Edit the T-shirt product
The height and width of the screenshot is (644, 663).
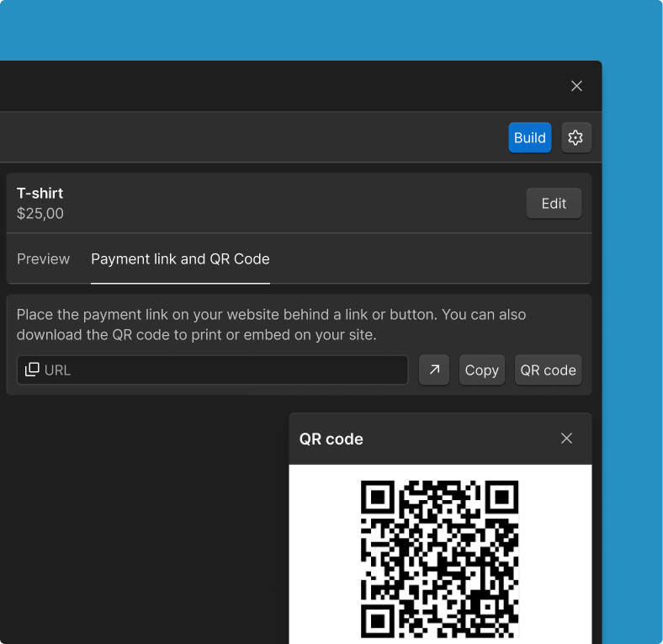554,204
